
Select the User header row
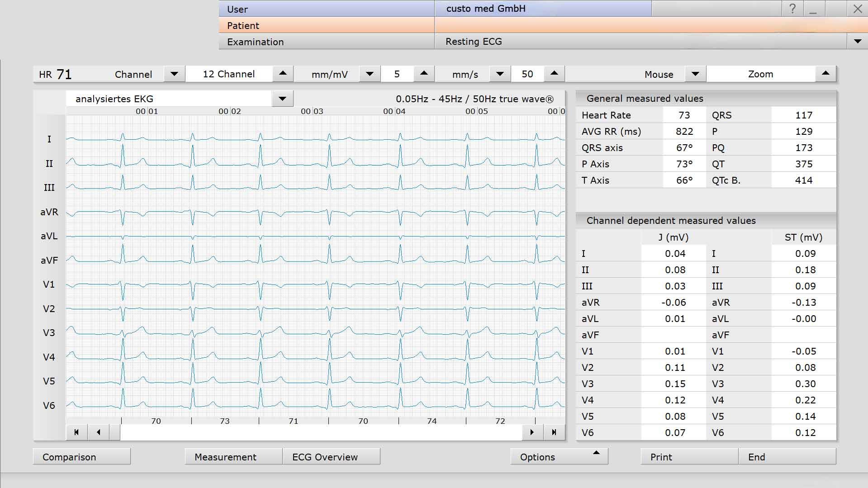[x=326, y=9]
